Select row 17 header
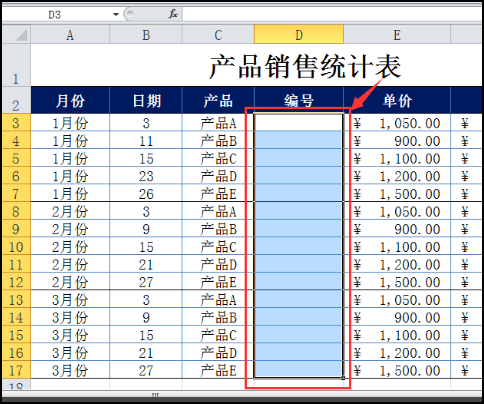Image resolution: width=484 pixels, height=404 pixels. (x=16, y=370)
